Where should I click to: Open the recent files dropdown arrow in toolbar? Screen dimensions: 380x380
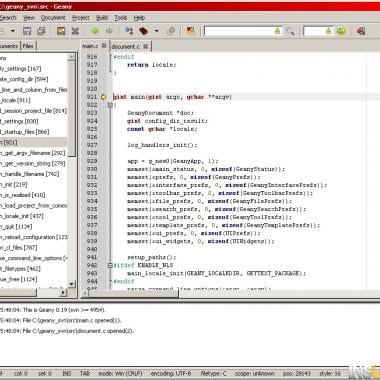(x=13, y=31)
